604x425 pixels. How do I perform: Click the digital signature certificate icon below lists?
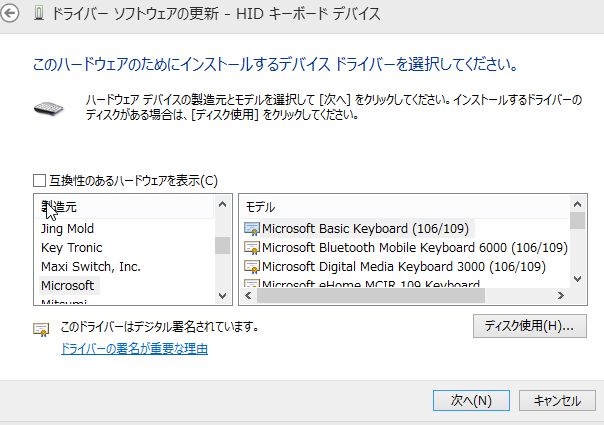click(x=41, y=329)
